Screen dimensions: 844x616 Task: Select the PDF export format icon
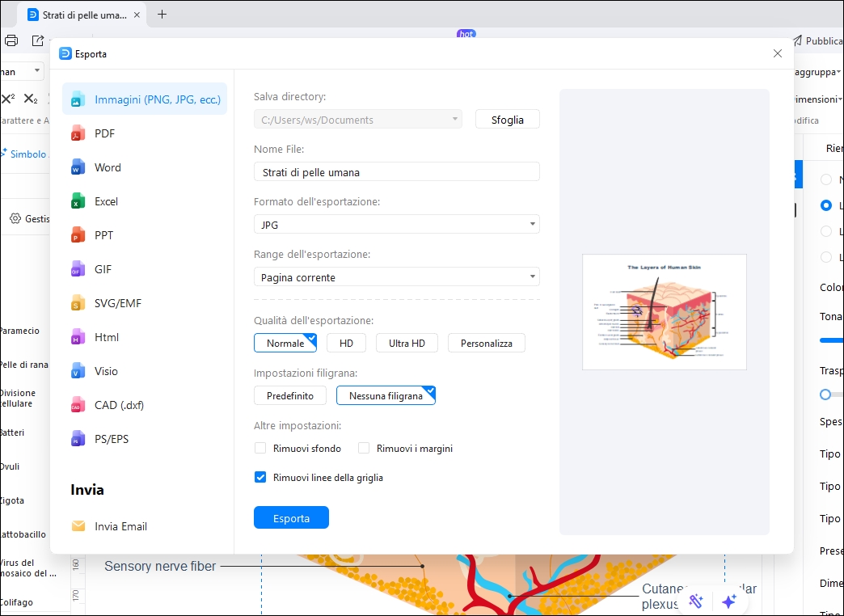tap(77, 133)
